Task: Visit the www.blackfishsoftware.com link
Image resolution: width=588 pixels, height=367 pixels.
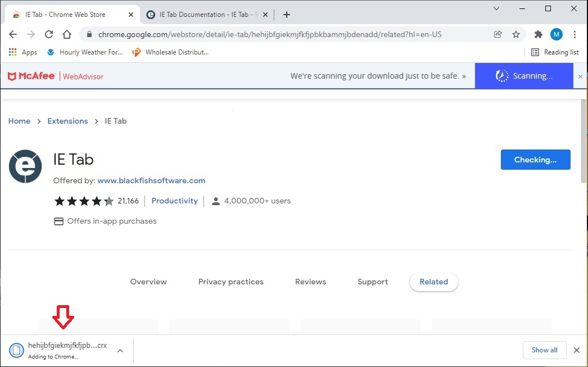Action: (x=151, y=180)
